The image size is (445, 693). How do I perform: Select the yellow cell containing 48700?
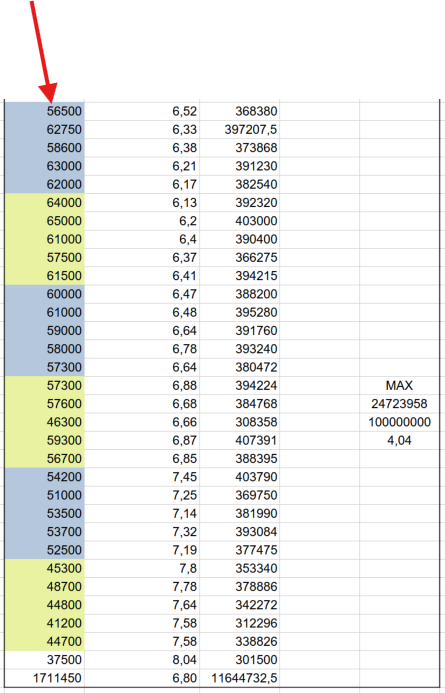(x=45, y=586)
